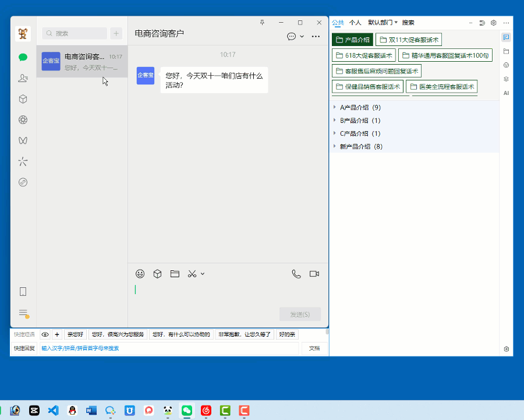Viewport: 524px width, 420px height.
Task: Insert the quick phrase 亲您好
Action: 75,334
